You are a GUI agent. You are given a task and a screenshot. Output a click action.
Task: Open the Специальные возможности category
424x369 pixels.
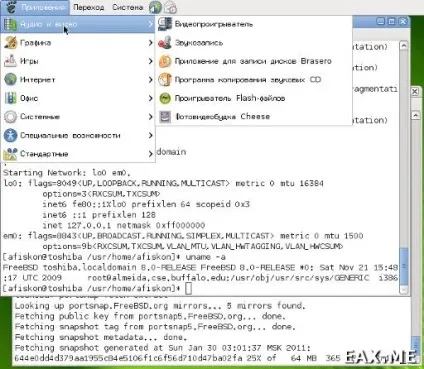tap(78, 135)
